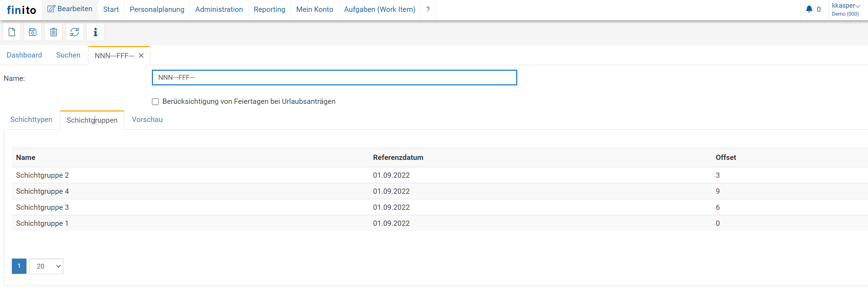
Task: Open the Personalplanung menu
Action: (157, 9)
